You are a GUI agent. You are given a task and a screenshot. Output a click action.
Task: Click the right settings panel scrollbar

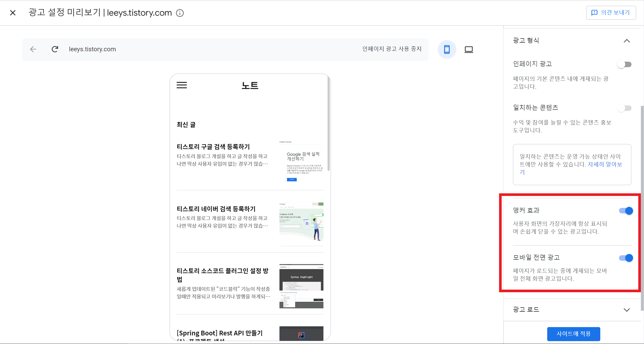tap(642, 208)
